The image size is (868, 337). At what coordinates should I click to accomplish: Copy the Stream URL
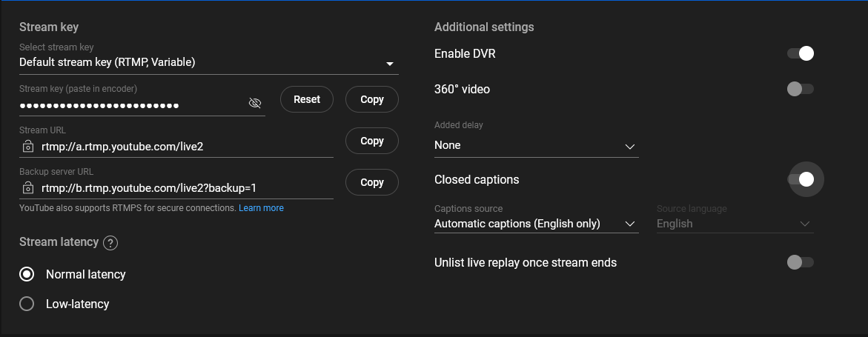pyautogui.click(x=372, y=141)
